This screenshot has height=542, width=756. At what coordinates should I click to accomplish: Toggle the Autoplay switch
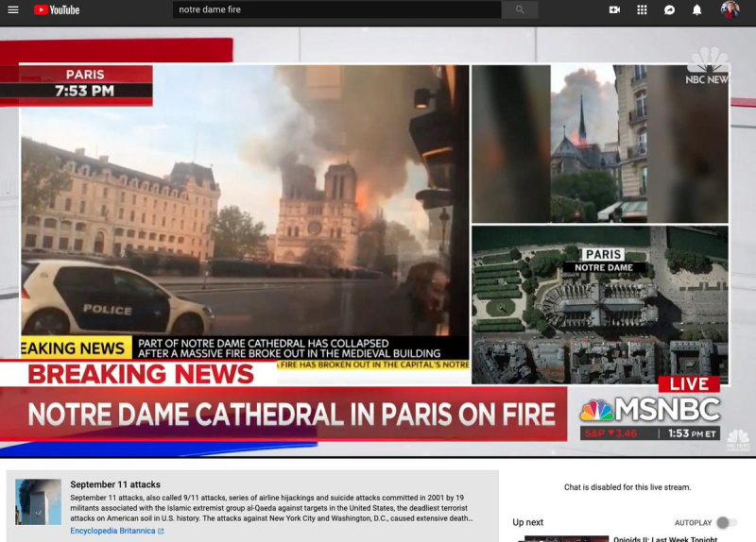tap(726, 522)
